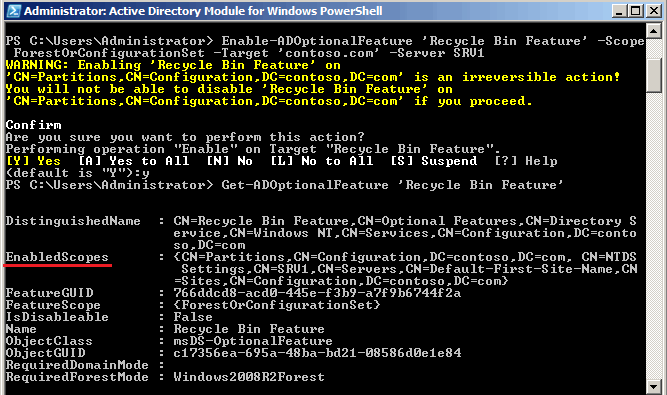Click the [Y] Yes option text
The width and height of the screenshot is (667, 395).
(34, 161)
